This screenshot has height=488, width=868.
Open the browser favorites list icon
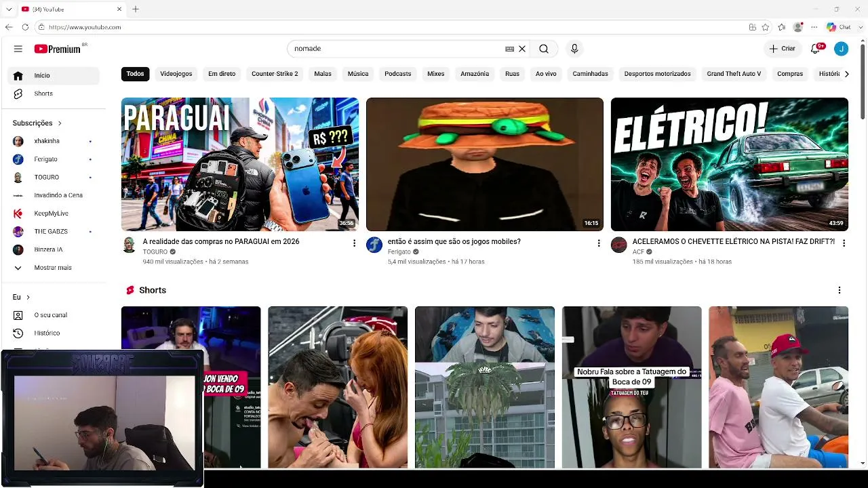click(782, 27)
